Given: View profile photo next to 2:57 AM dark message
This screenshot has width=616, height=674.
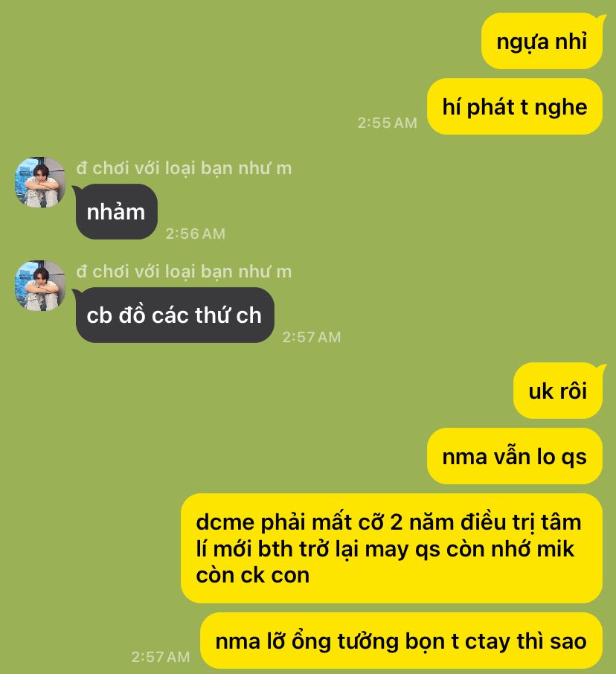Looking at the screenshot, I should (40, 286).
